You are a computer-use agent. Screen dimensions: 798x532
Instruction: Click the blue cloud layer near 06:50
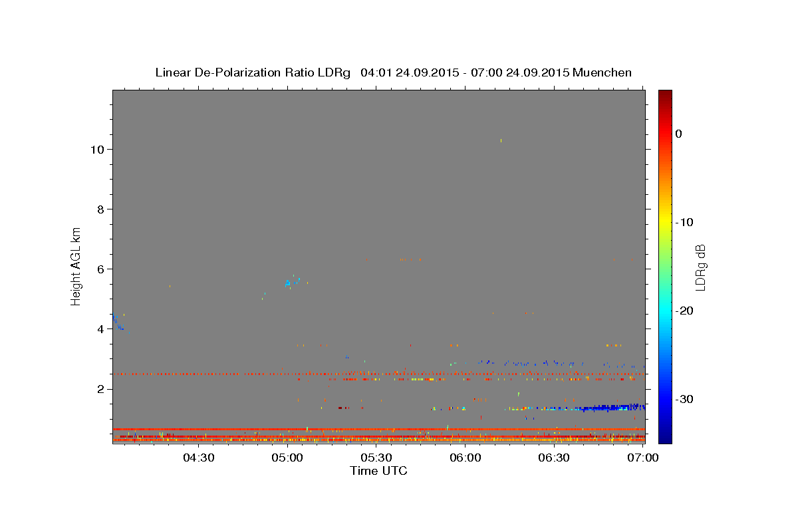coord(612,407)
